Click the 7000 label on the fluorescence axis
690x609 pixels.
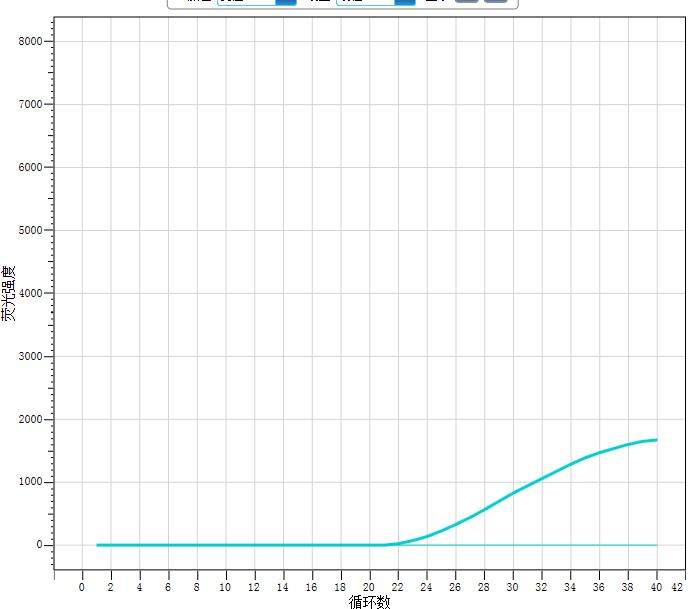point(30,104)
